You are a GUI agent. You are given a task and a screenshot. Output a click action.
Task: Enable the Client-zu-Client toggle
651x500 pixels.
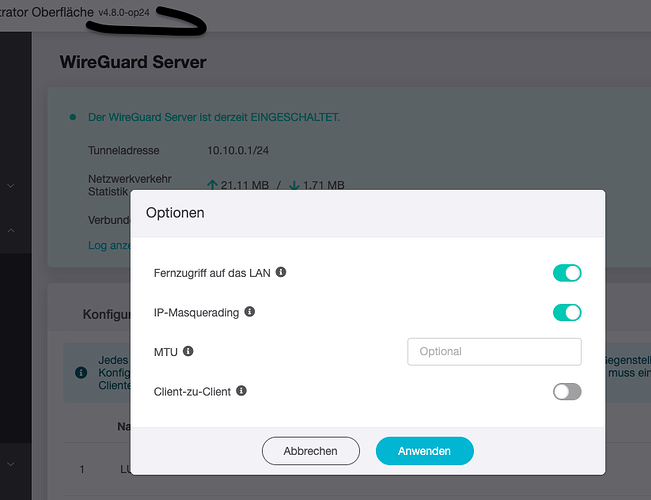pyautogui.click(x=567, y=392)
